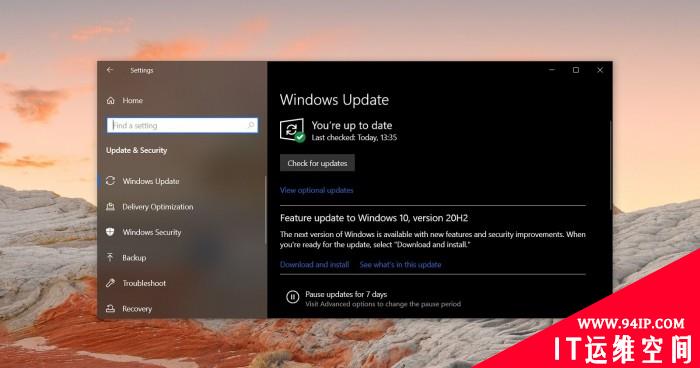The width and height of the screenshot is (700, 368).
Task: Select the Feature update to Windows 10, version 20H2 heading
Action: pyautogui.click(x=374, y=218)
